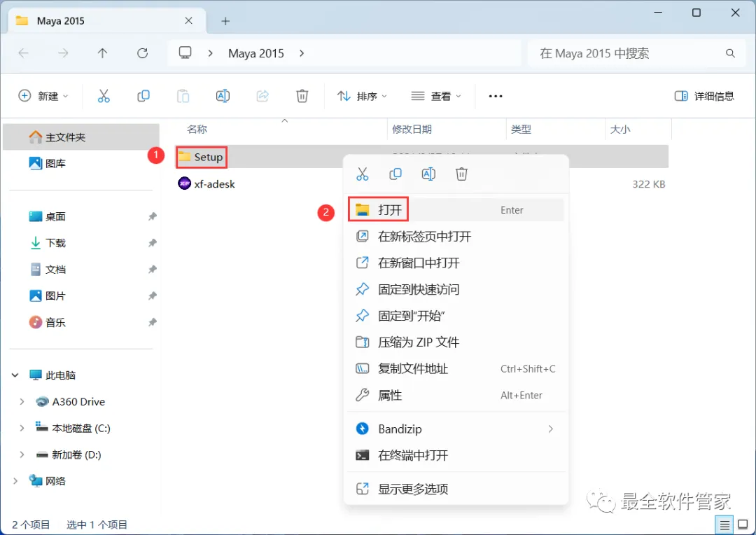Click the search magnifier icon
This screenshot has height=535, width=756.
730,53
